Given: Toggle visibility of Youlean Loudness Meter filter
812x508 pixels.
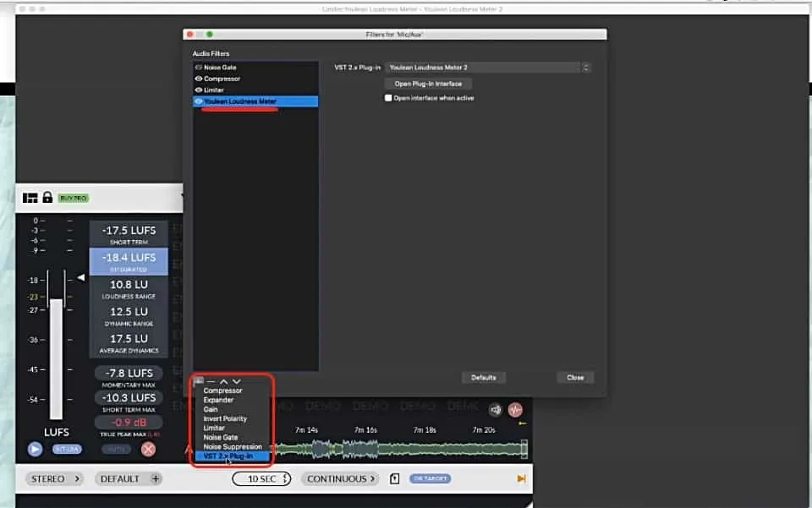Looking at the screenshot, I should (198, 101).
